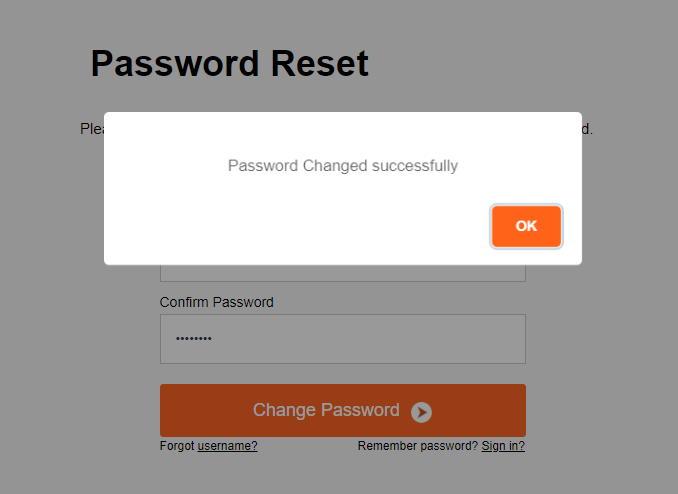Click the dimmed overlay right of the heading
The image size is (678, 494).
520,64
